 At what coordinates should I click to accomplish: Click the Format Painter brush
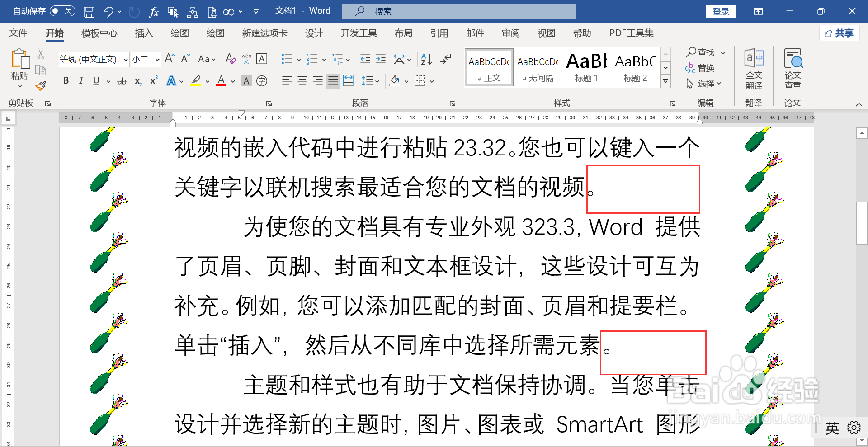point(41,86)
